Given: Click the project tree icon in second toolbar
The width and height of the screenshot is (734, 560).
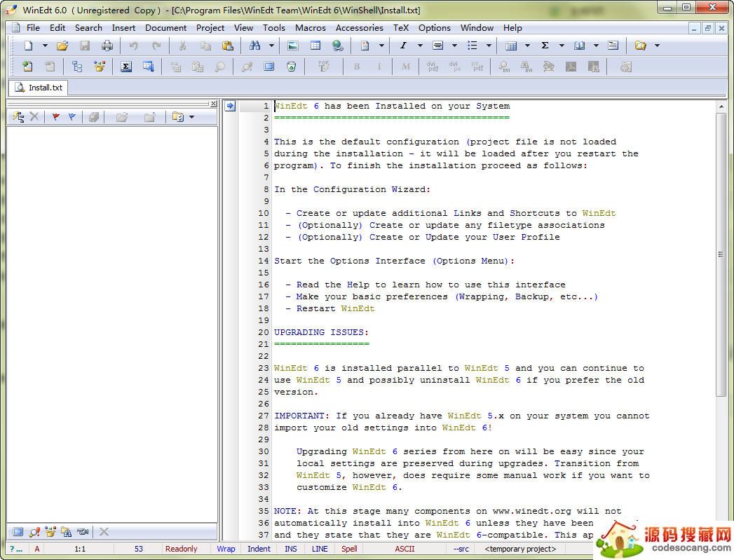Looking at the screenshot, I should 77,67.
